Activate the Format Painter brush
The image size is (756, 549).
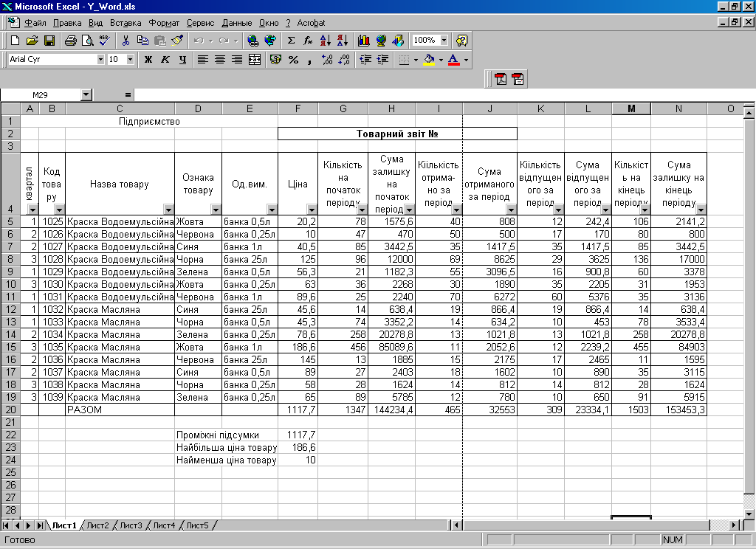point(177,41)
